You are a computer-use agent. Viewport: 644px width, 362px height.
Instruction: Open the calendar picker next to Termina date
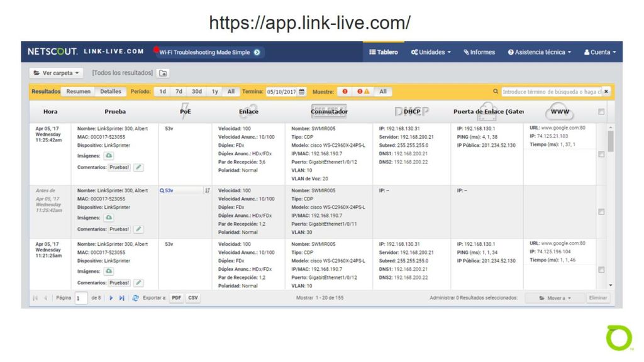302,92
